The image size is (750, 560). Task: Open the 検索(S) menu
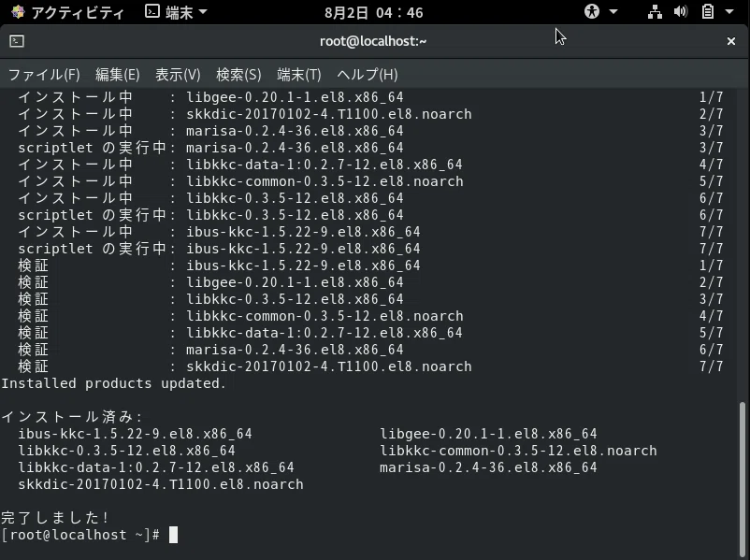238,75
